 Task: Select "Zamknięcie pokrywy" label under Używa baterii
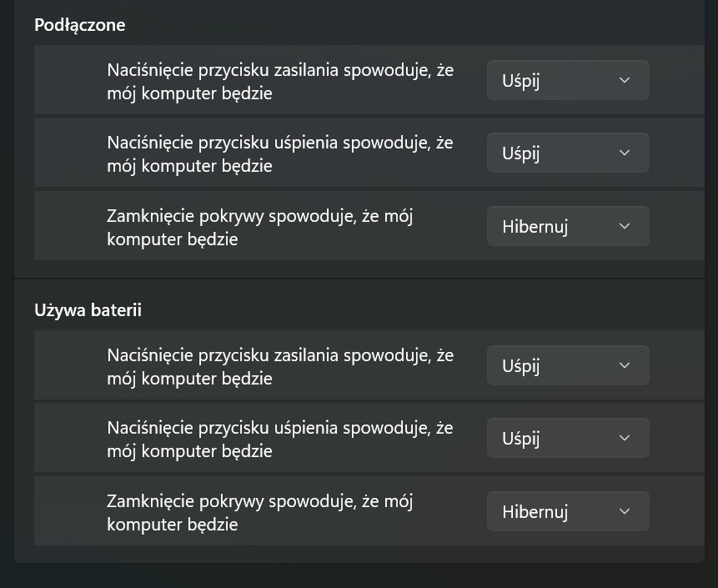pyautogui.click(x=260, y=512)
